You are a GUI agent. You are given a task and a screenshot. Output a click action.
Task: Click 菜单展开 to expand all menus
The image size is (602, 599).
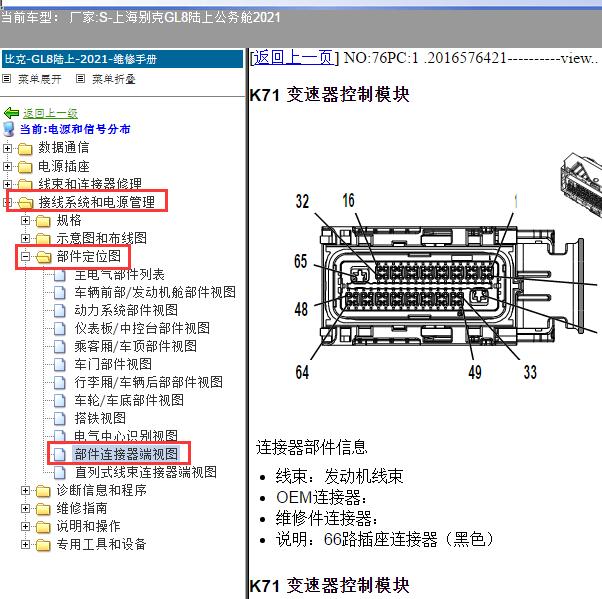(40, 79)
